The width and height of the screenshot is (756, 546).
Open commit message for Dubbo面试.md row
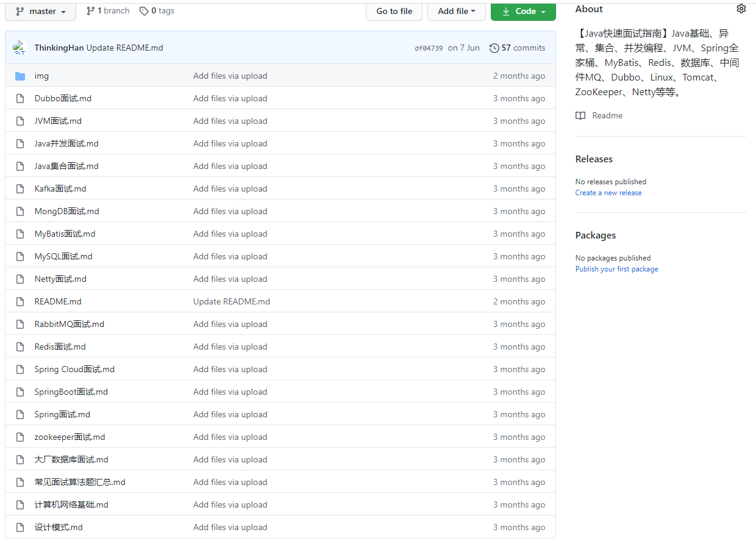pos(230,98)
